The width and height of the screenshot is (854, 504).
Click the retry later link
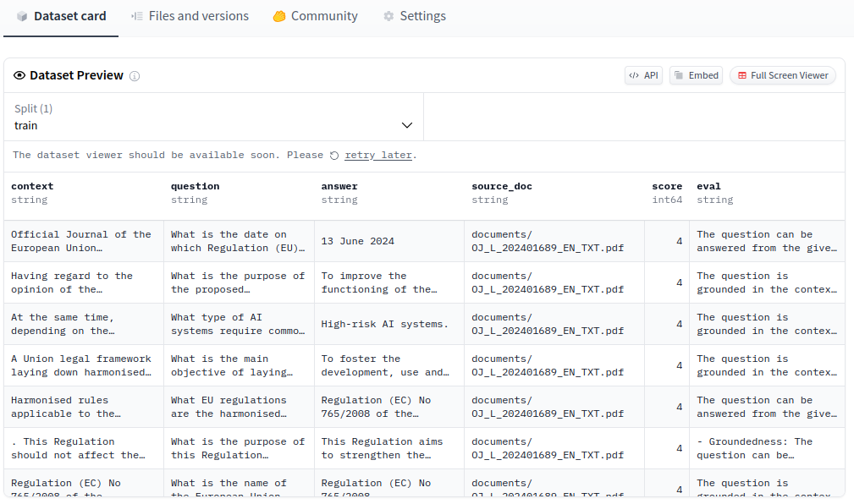[x=378, y=156]
